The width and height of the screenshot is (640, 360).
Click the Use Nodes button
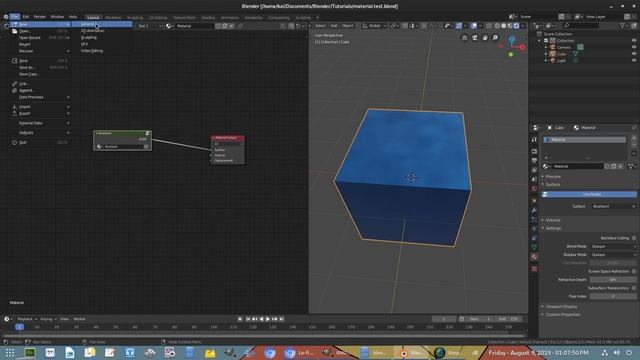click(x=589, y=194)
